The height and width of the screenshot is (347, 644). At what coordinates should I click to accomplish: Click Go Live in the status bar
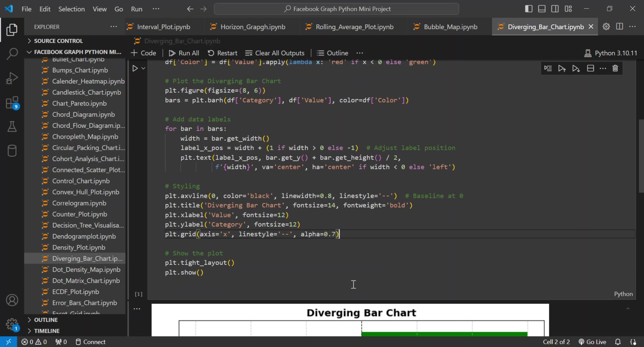coord(592,342)
